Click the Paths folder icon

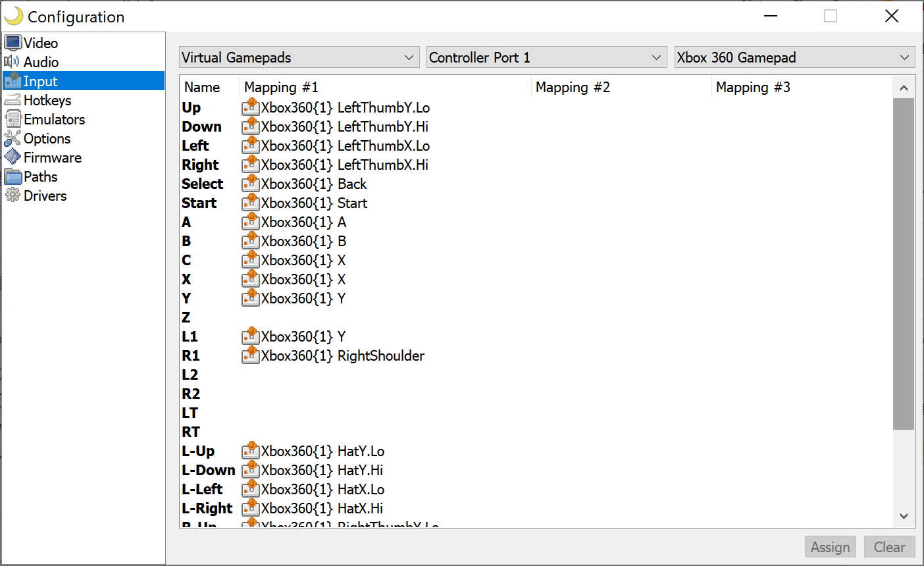point(13,176)
